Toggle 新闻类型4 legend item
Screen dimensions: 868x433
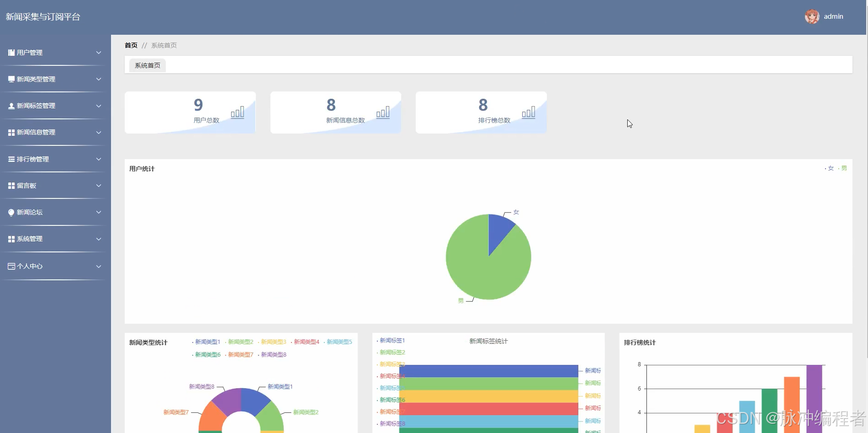pos(305,342)
